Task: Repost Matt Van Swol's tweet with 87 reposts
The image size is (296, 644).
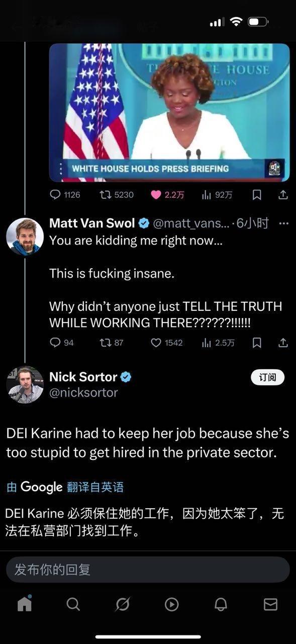Action: pyautogui.click(x=112, y=343)
